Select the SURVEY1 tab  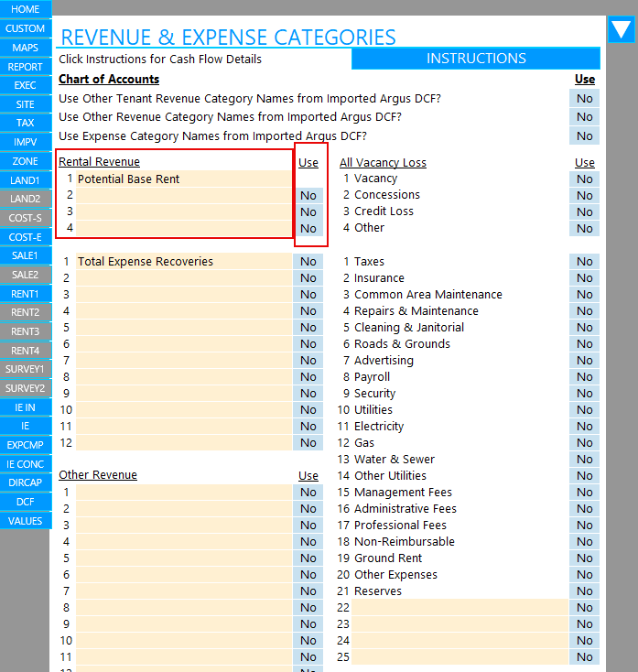pyautogui.click(x=26, y=369)
